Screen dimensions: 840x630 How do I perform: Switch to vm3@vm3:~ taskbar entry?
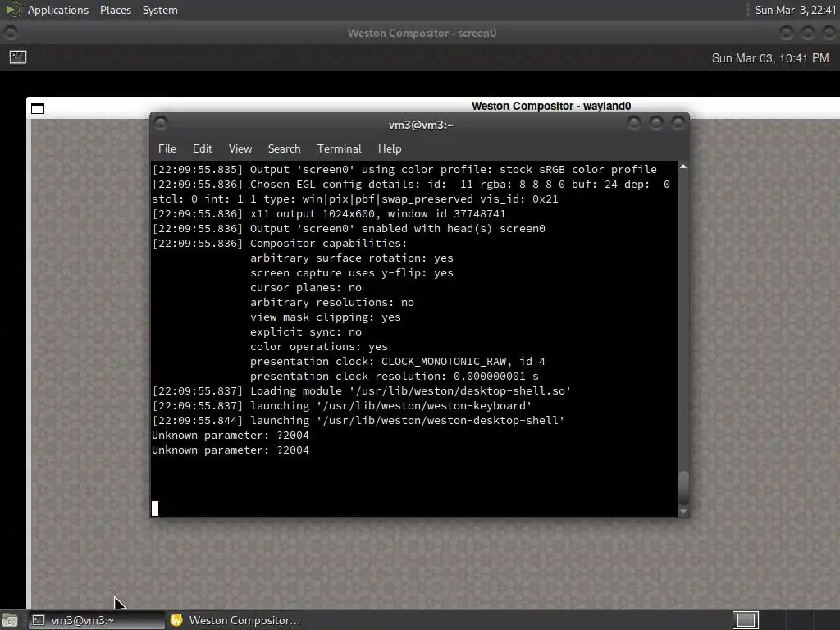pyautogui.click(x=97, y=620)
